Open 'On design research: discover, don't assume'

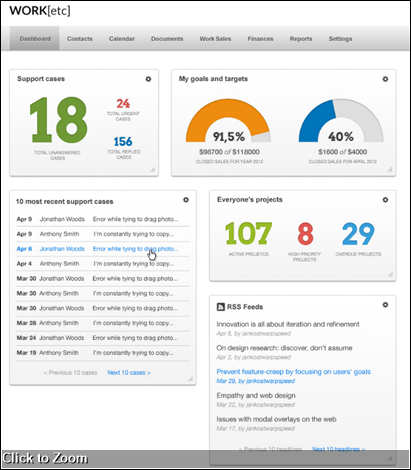[284, 348]
